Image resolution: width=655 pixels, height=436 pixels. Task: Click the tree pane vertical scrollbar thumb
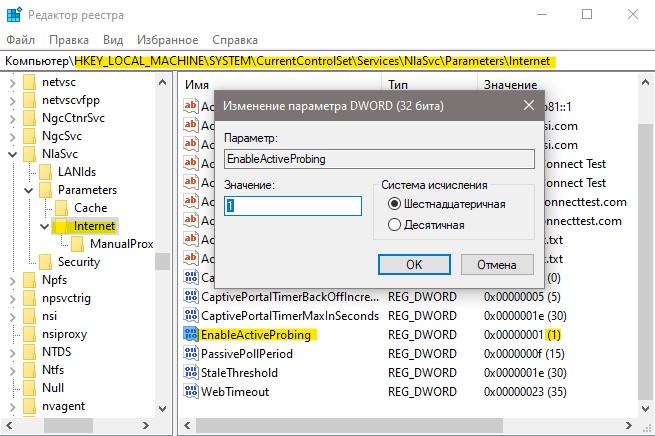click(x=162, y=261)
